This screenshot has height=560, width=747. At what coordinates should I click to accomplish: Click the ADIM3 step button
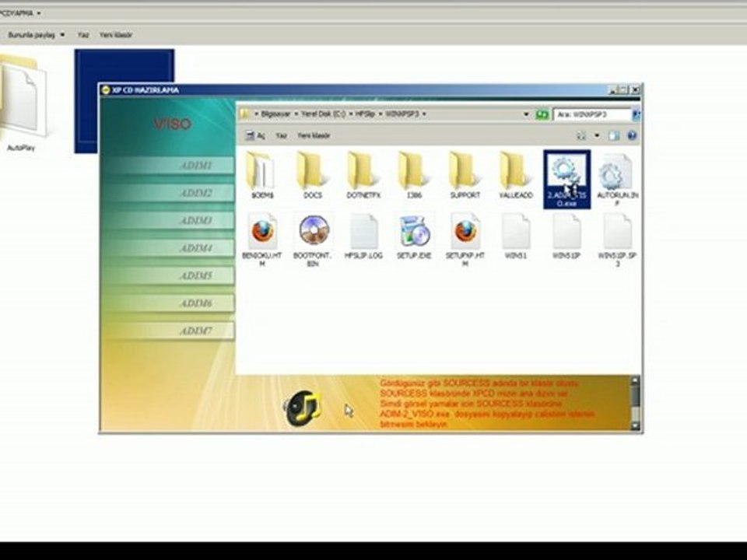(170, 221)
